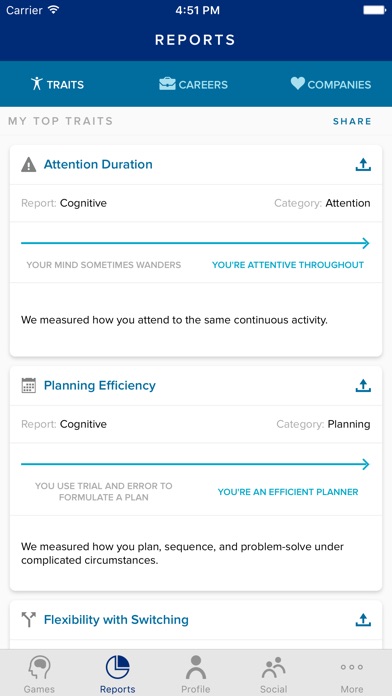This screenshot has width=392, height=696.
Task: Tap the SHARE link next to My Top Traits
Action: click(x=352, y=121)
